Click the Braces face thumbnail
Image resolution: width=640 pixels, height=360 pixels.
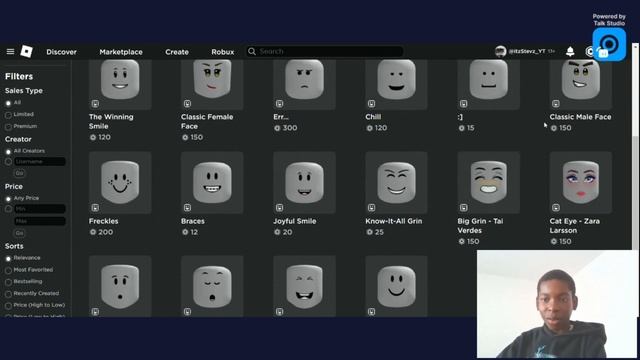point(212,182)
